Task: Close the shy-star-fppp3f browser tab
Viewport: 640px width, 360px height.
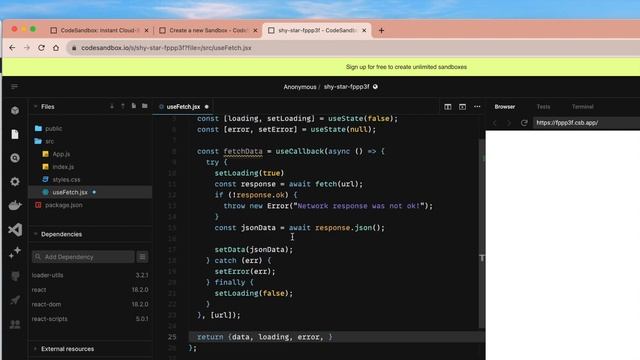Action: point(364,30)
